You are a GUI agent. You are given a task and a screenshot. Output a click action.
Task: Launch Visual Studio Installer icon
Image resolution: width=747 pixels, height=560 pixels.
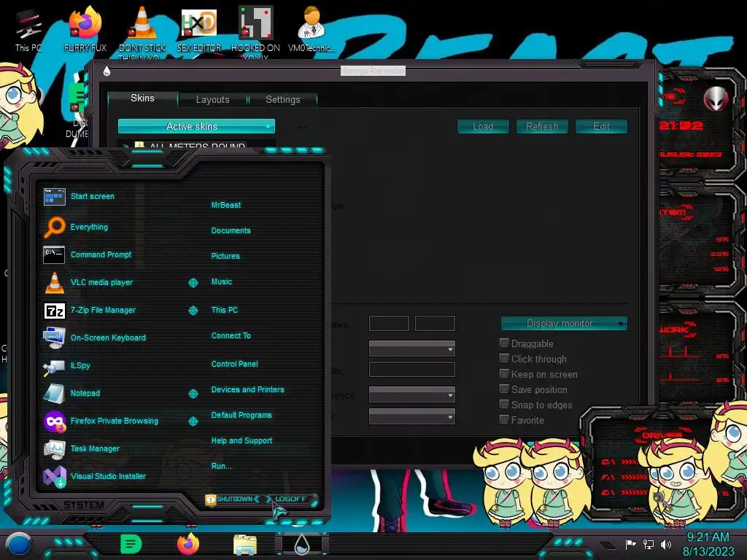[x=54, y=476]
